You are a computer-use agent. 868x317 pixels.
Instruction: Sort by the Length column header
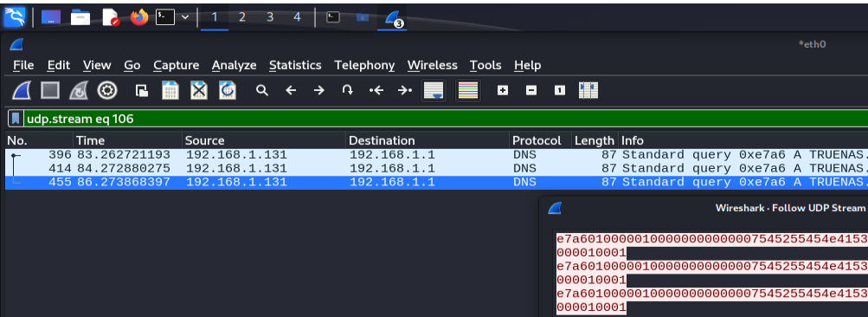(x=595, y=141)
